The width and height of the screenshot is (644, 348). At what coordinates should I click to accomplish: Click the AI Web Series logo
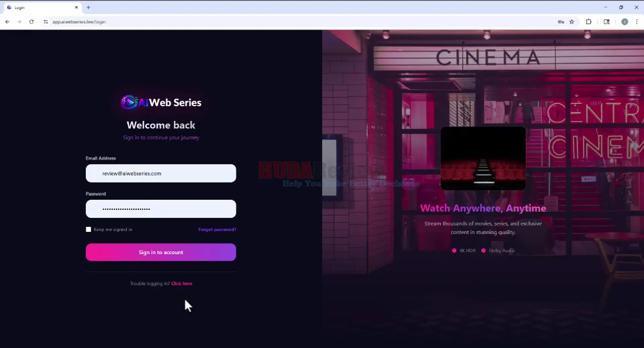tap(161, 102)
